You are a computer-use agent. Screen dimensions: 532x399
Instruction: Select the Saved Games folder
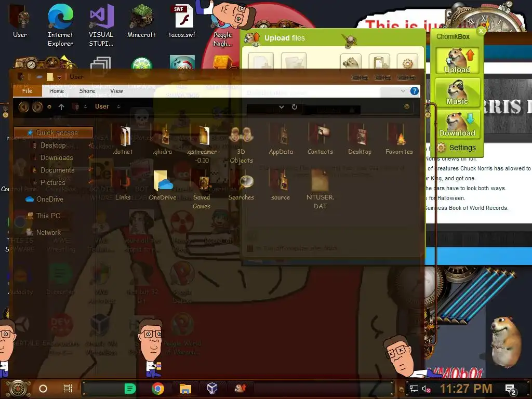[x=202, y=190]
